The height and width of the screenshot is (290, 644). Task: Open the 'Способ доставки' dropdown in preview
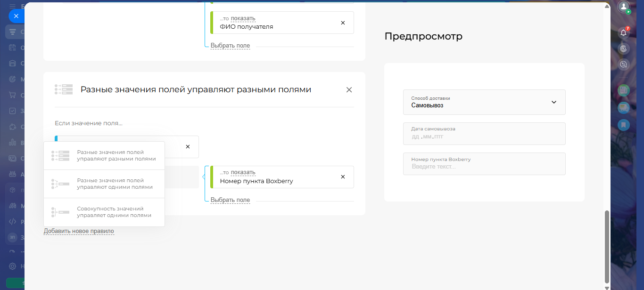pos(484,102)
